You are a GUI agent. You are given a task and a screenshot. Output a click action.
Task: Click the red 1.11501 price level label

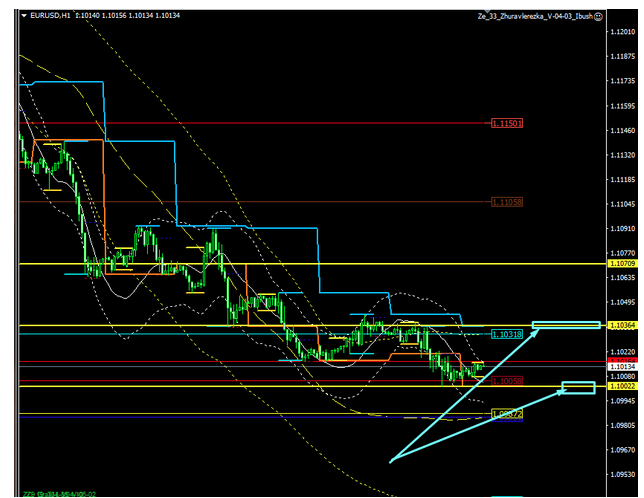(507, 123)
